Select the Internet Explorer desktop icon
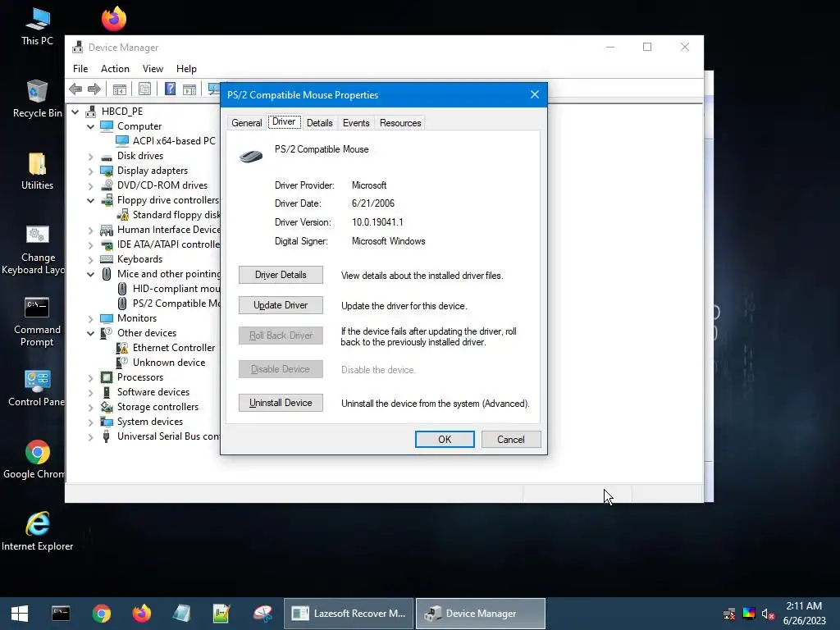Screen dimensions: 840x630 pos(37,532)
